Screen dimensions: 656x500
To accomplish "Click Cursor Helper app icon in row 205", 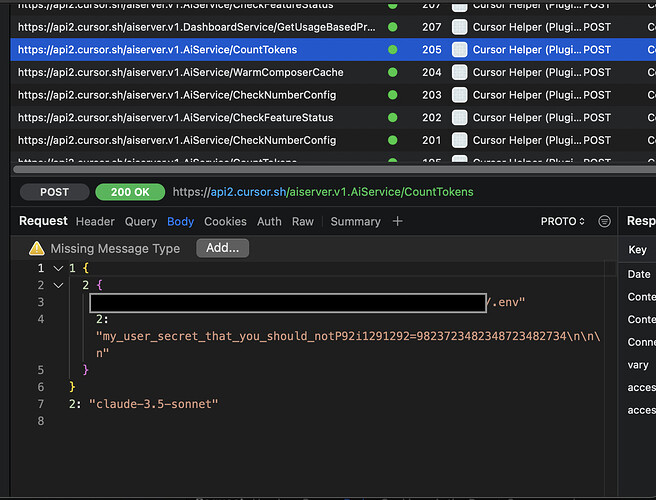I will 459,50.
